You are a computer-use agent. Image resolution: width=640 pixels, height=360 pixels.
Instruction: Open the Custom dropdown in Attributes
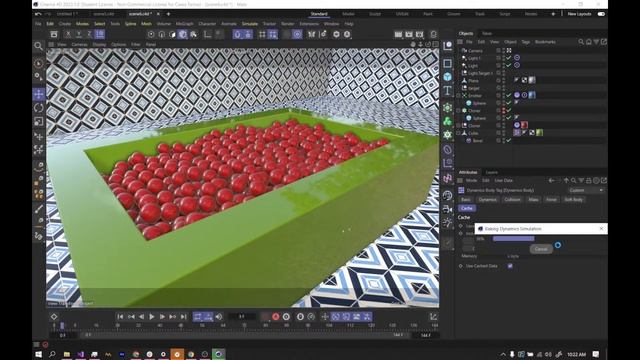tap(586, 190)
